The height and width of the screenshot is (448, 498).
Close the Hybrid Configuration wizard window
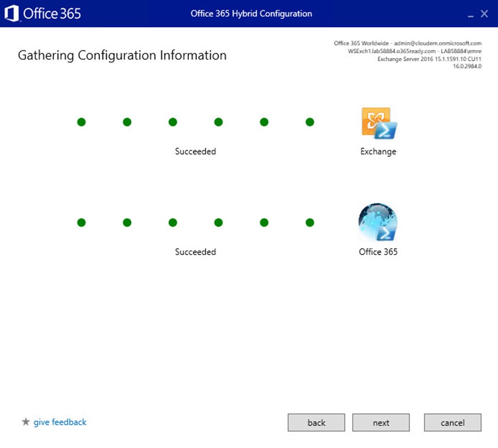pos(484,14)
